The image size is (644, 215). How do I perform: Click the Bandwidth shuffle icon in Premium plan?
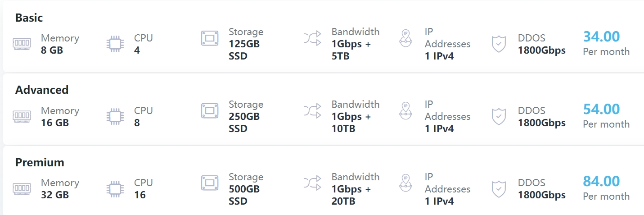click(312, 183)
